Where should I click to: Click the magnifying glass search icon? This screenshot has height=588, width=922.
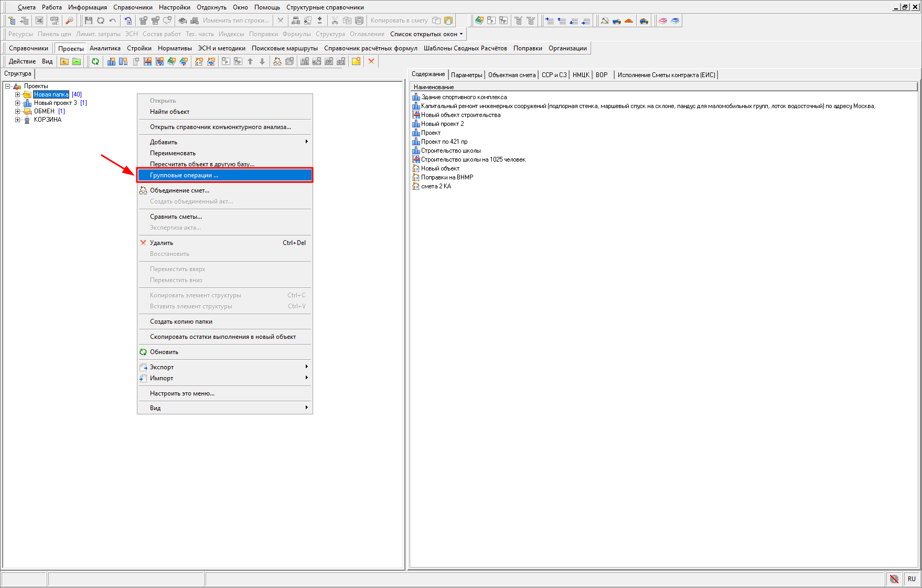[x=69, y=20]
